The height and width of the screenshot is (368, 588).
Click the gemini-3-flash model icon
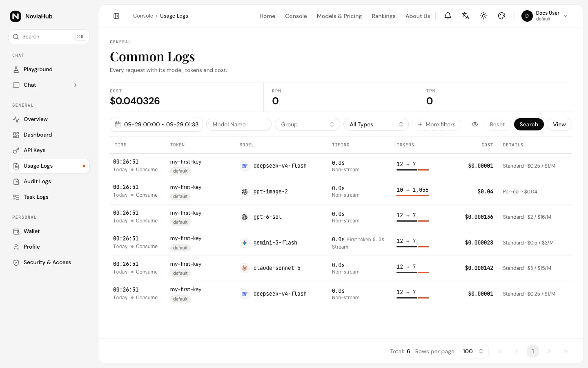[245, 243]
